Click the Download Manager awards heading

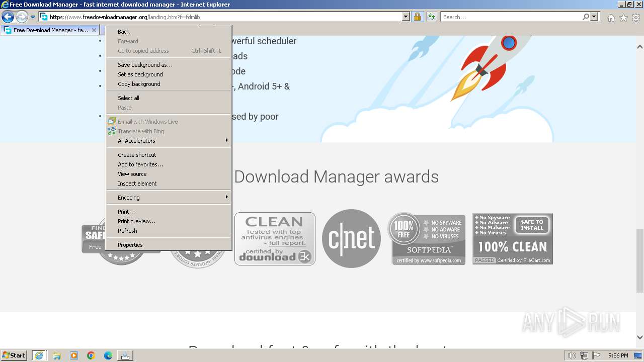click(336, 176)
